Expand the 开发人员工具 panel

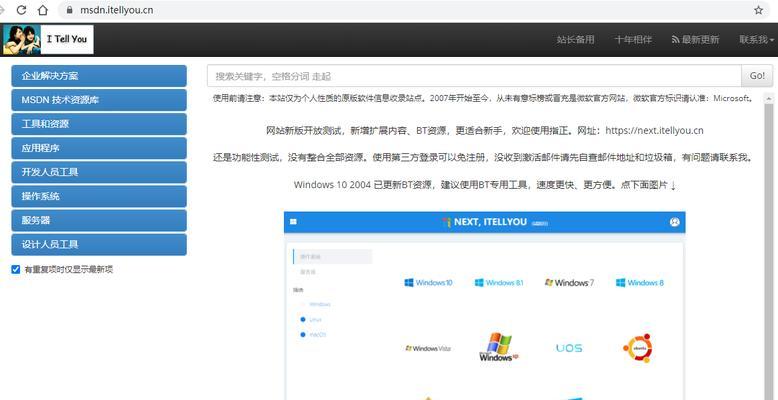pos(99,172)
